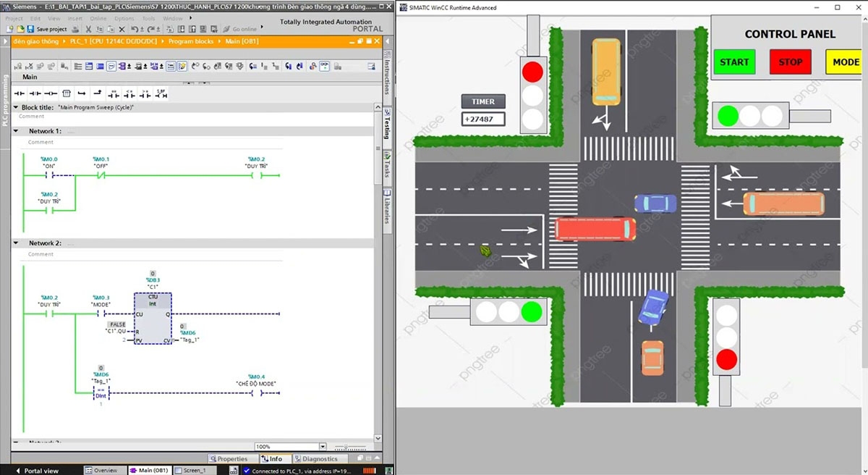Click the delete network icon in editor toolbar
Screen dimensions: 868x475
point(29,66)
